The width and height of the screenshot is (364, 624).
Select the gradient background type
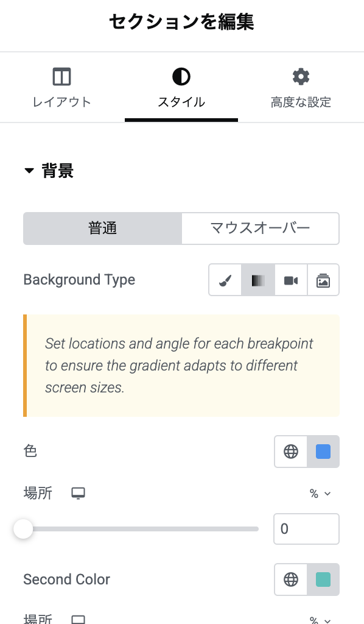[258, 280]
